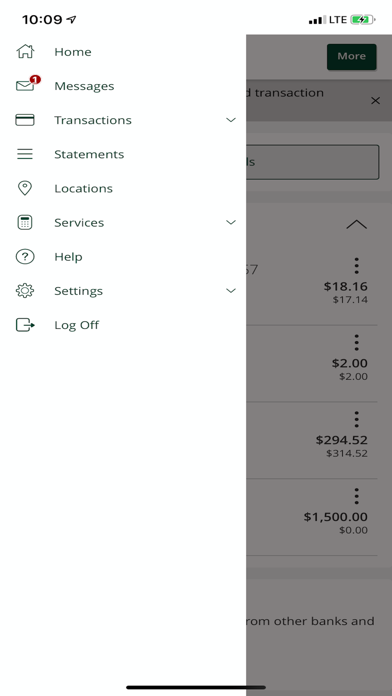Tap the Log Off door icon
The height and width of the screenshot is (696, 392).
click(25, 325)
